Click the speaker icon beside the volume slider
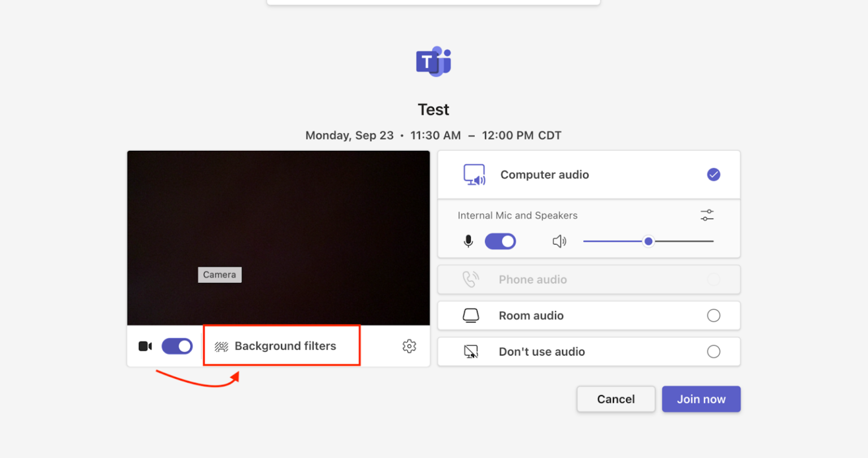This screenshot has width=868, height=458. [x=559, y=241]
